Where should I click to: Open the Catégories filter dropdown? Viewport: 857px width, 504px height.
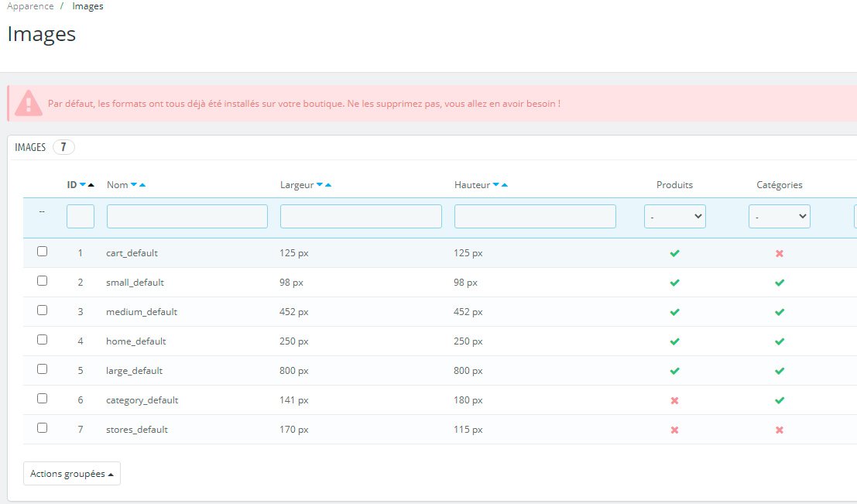coord(780,217)
